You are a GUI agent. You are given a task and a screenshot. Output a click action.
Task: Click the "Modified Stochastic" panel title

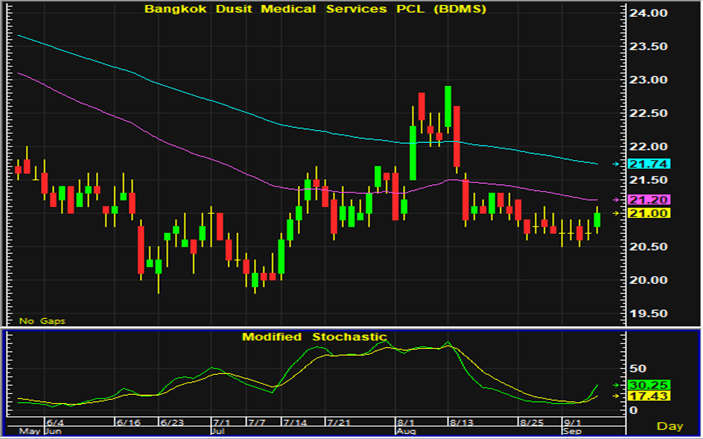coord(313,337)
